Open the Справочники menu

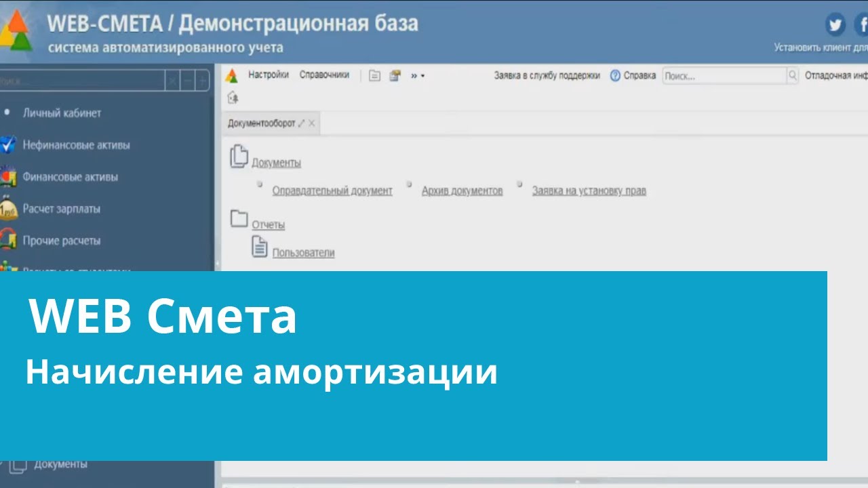[x=324, y=75]
